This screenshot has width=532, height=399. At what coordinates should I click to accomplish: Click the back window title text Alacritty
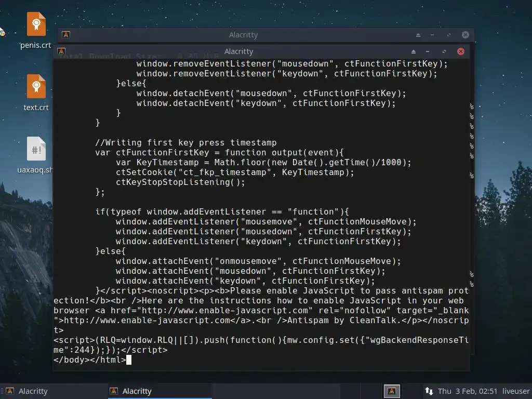[243, 35]
